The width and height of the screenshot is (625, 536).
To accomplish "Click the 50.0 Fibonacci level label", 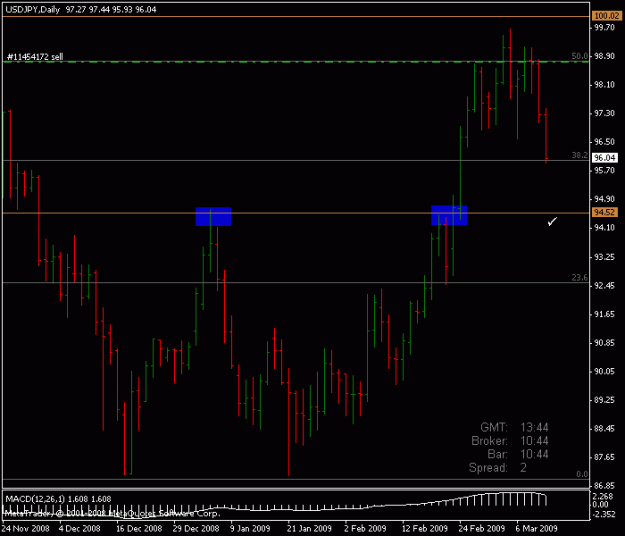I will (580, 56).
